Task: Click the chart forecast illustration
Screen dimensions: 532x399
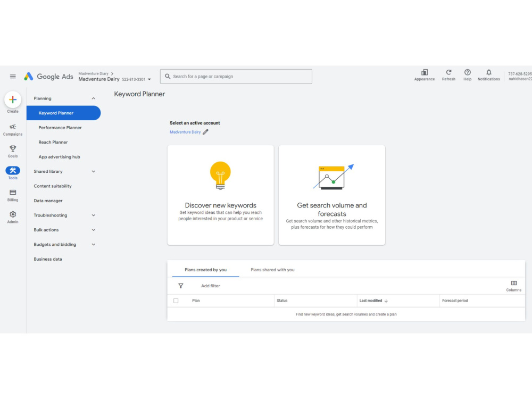Action: (333, 177)
